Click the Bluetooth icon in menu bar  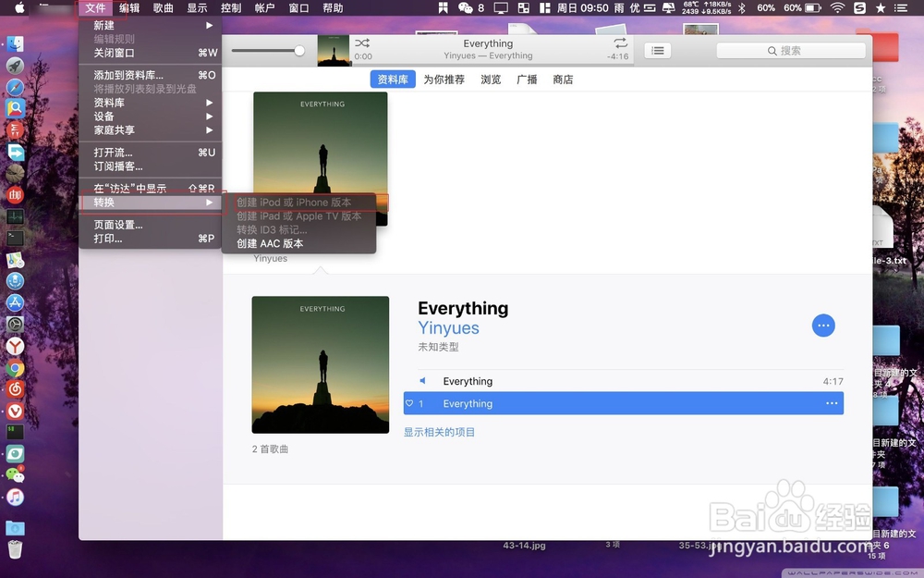tap(743, 7)
